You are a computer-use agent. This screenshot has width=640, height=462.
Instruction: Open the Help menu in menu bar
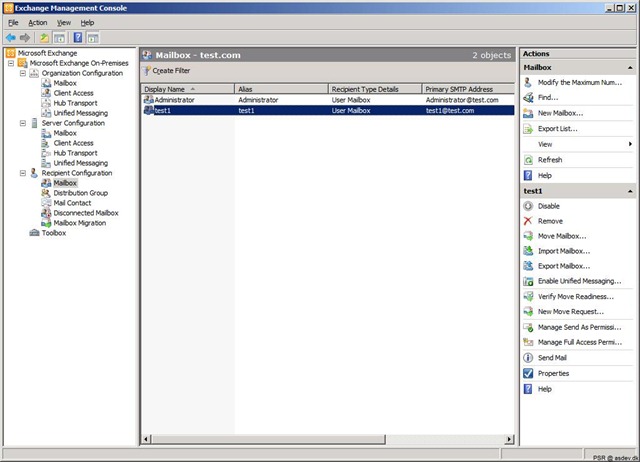click(x=87, y=23)
